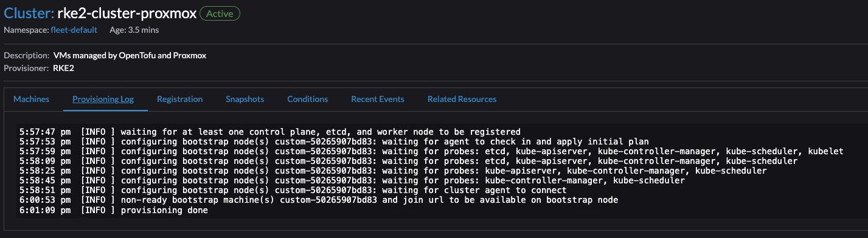Viewport: 868px width, 238px height.
Task: Open the fleet-default namespace link
Action: [x=74, y=30]
